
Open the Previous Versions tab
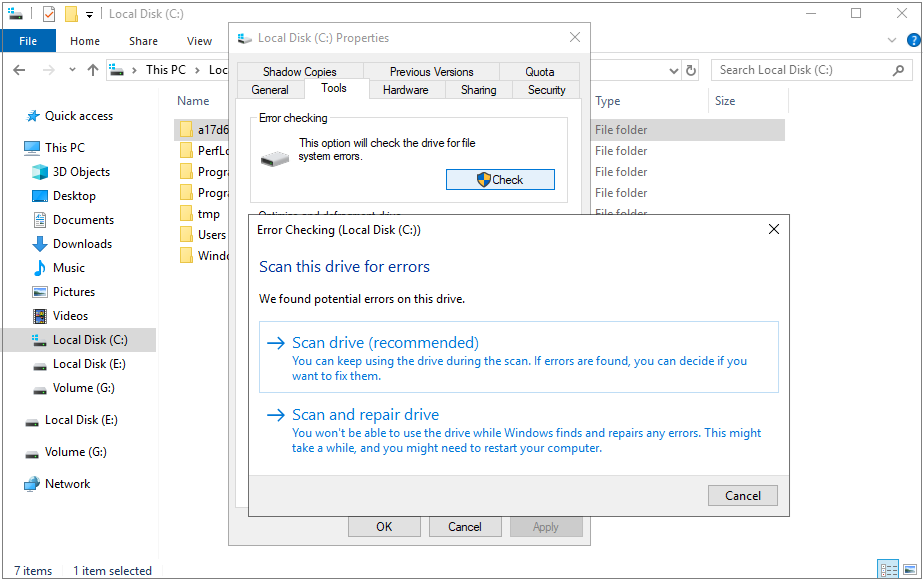point(431,72)
